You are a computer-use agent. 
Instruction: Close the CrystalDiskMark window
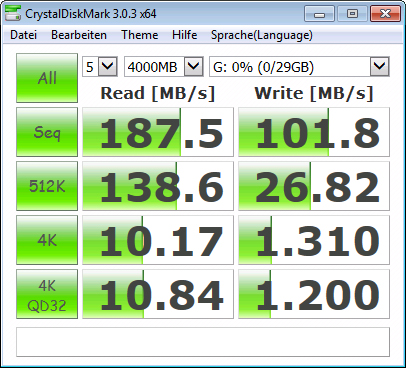(385, 14)
